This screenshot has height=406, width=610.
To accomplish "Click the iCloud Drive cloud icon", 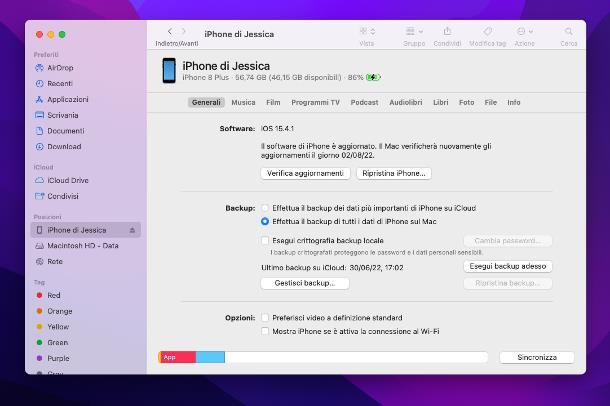I will pyautogui.click(x=39, y=180).
